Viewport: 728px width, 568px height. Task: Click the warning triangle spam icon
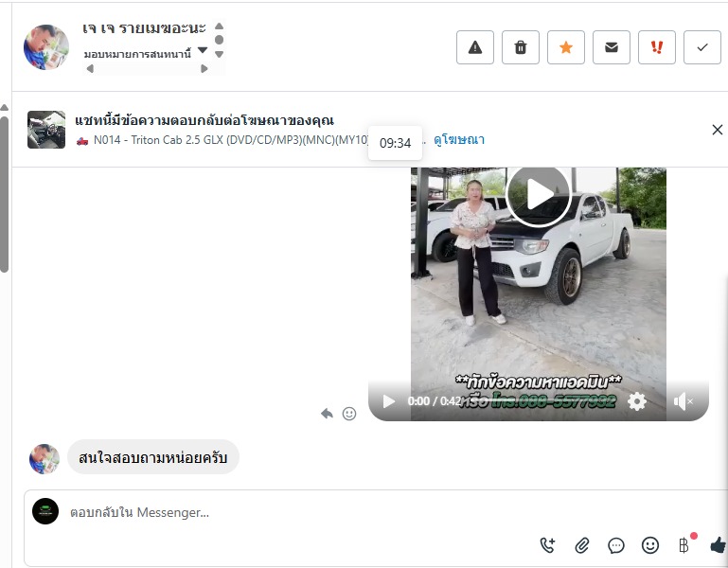point(475,47)
